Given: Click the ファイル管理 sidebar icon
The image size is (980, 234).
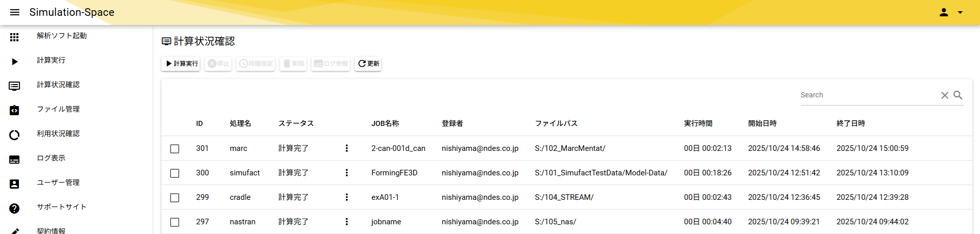Looking at the screenshot, I should [x=14, y=110].
